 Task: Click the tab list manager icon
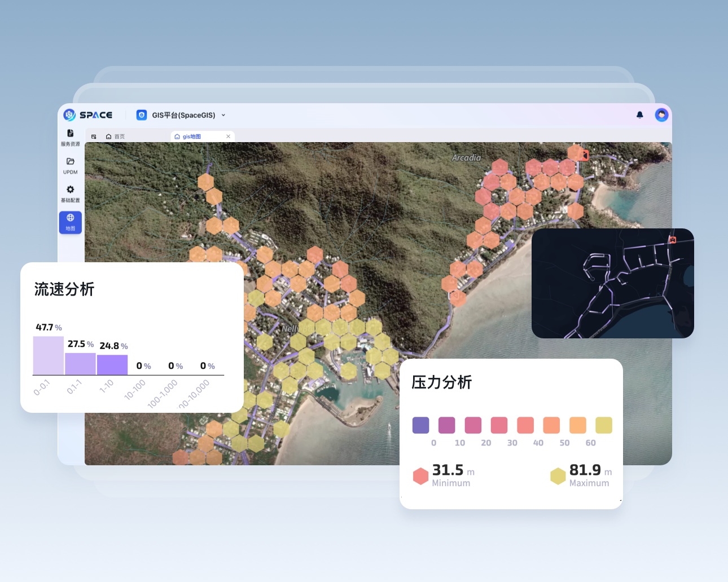click(x=94, y=136)
